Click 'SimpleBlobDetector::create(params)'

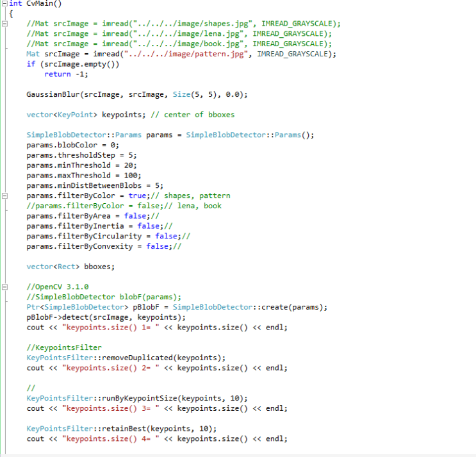(248, 307)
